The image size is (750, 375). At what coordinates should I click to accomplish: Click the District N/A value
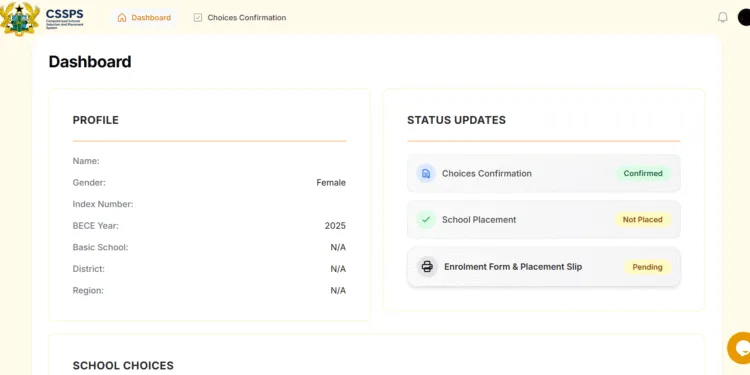click(338, 269)
